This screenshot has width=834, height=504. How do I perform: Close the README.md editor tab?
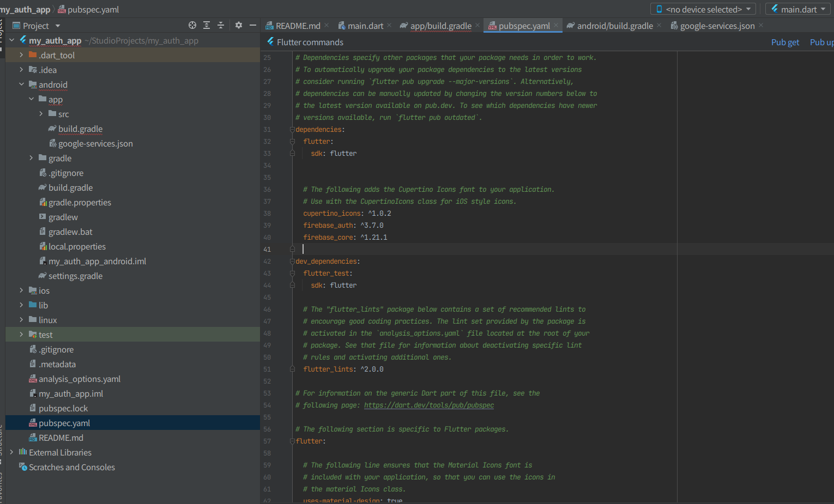327,26
